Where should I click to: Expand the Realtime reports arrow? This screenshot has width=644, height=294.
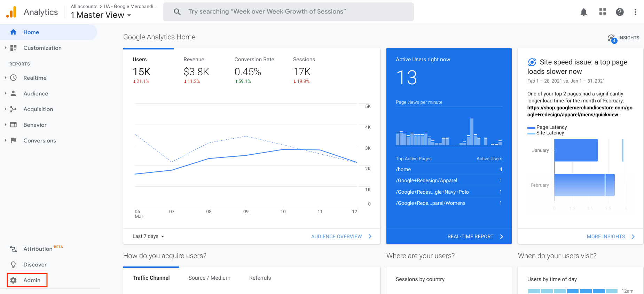(5, 78)
